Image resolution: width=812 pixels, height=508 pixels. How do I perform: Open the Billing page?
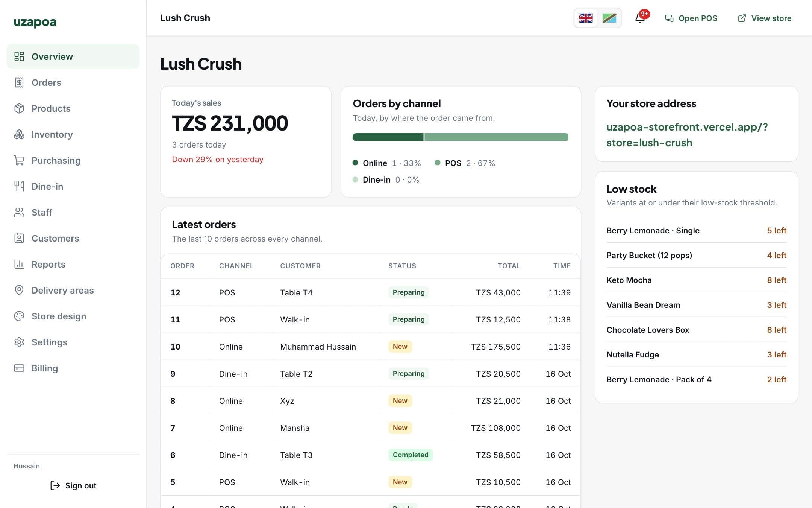click(x=73, y=368)
